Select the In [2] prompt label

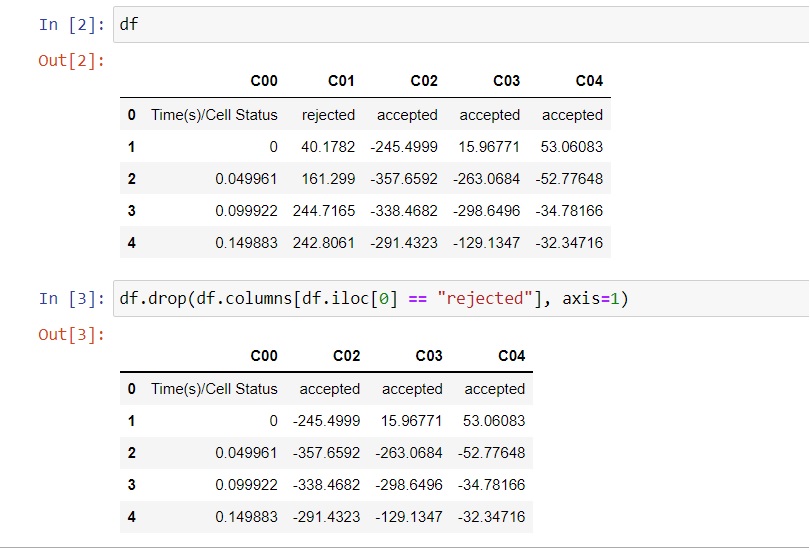tap(72, 24)
